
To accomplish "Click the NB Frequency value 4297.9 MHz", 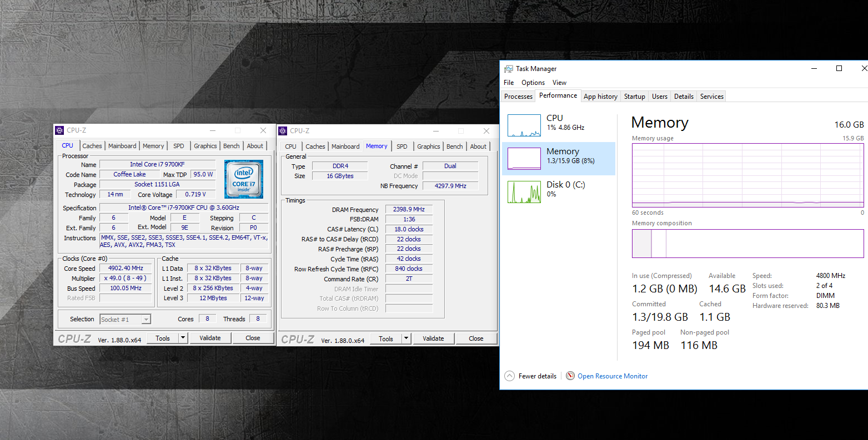I will coord(450,186).
